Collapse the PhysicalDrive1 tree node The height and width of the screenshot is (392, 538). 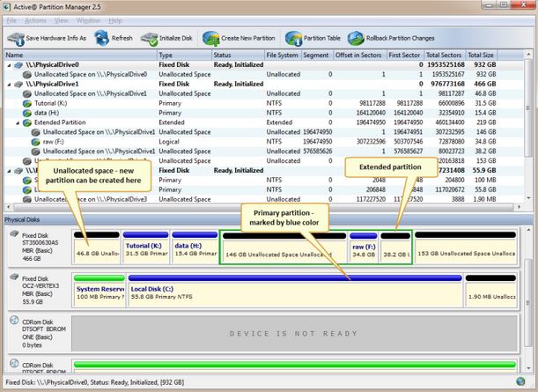pyautogui.click(x=10, y=84)
